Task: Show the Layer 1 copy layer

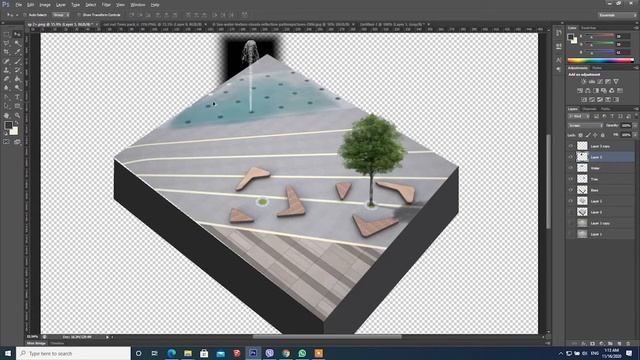Action: point(571,223)
